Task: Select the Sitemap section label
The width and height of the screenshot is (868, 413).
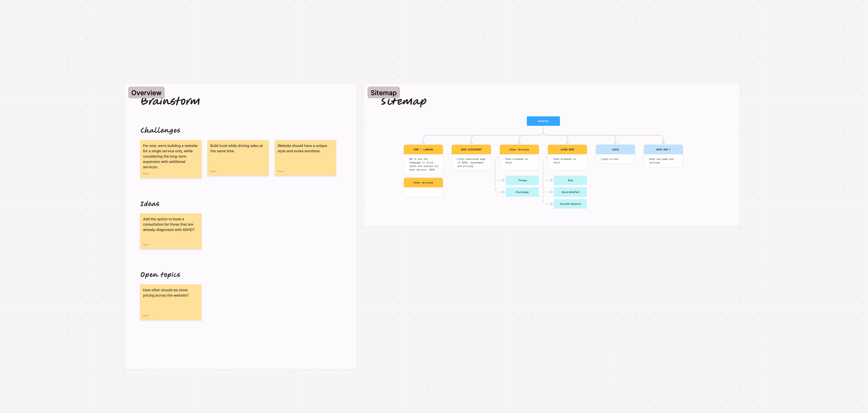Action: click(x=383, y=93)
